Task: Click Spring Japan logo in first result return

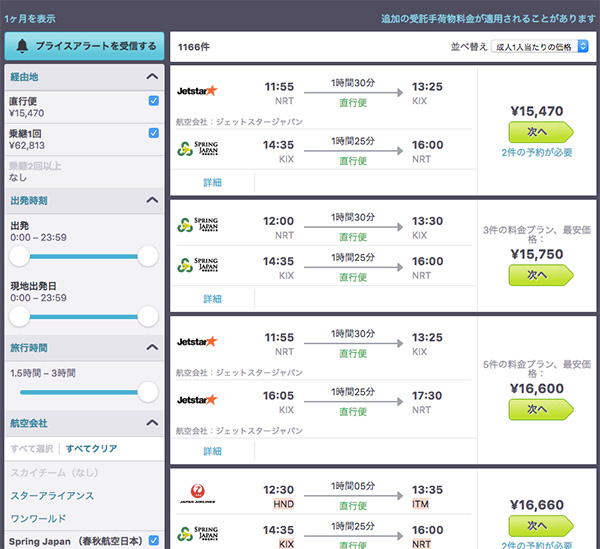Action: pos(197,148)
